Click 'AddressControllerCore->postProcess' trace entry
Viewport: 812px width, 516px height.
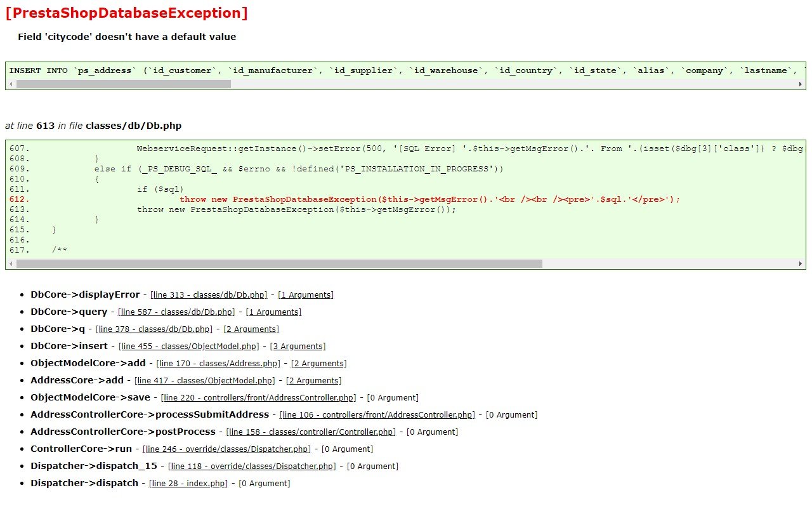[x=123, y=432]
